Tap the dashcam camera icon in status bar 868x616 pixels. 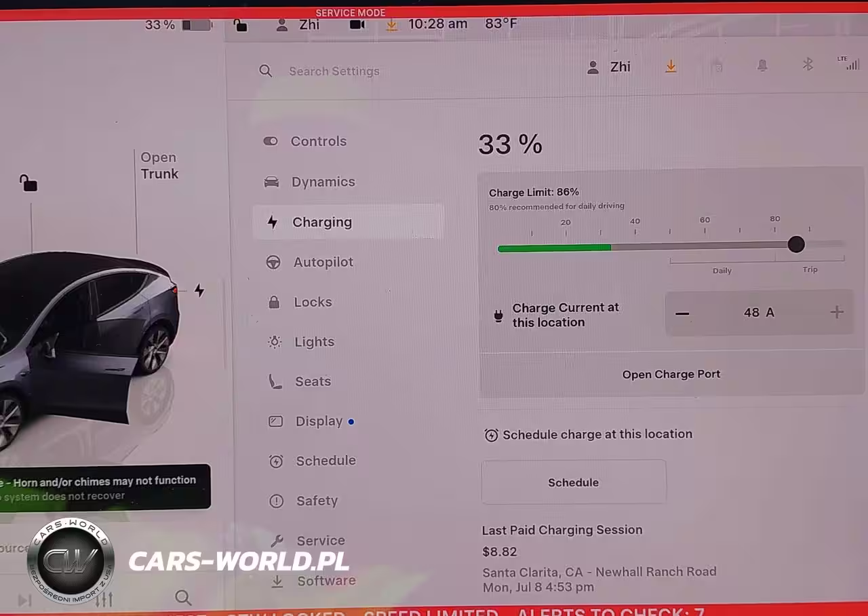pos(357,24)
